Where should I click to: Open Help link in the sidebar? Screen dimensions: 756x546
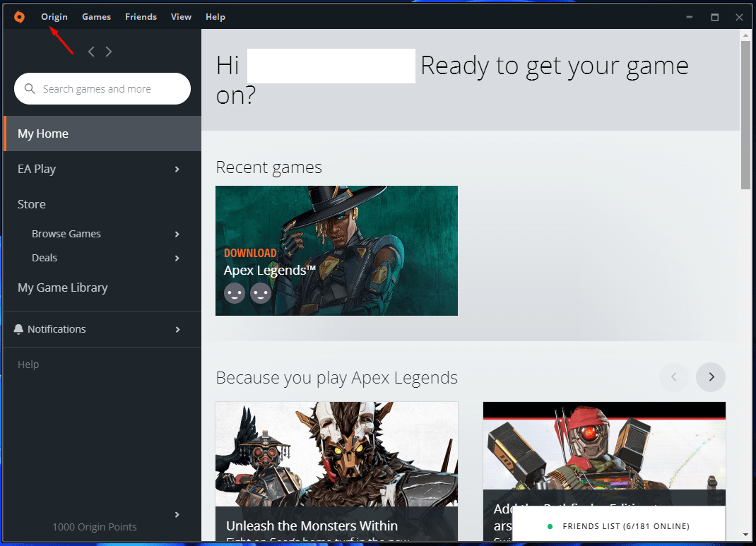28,364
